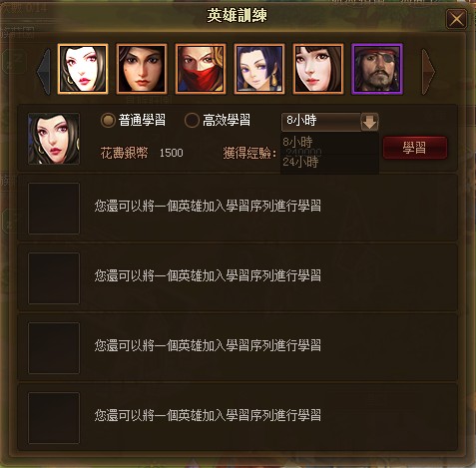Viewport: 476px width, 468px height.
Task: Select the first pale-faced heroine portrait
Action: point(83,69)
